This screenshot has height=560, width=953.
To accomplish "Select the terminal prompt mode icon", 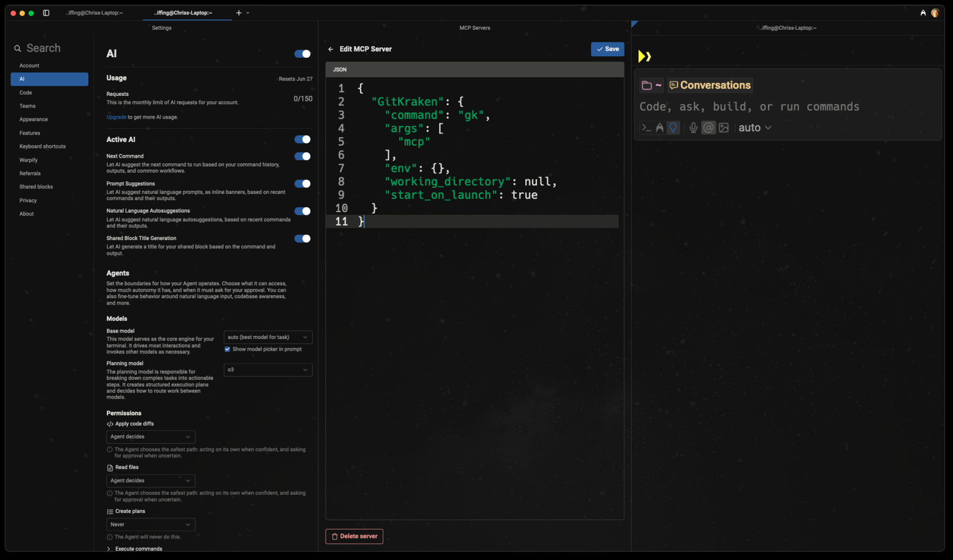I will (646, 127).
